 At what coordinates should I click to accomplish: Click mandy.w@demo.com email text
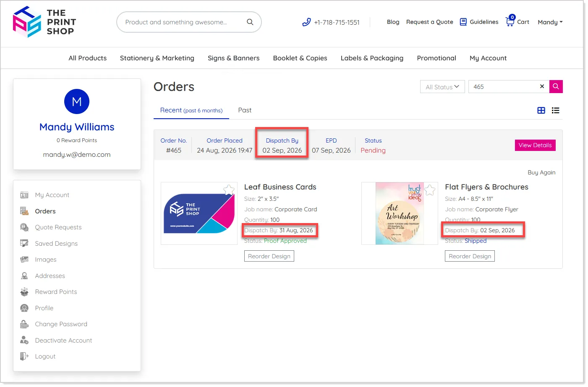(x=77, y=155)
